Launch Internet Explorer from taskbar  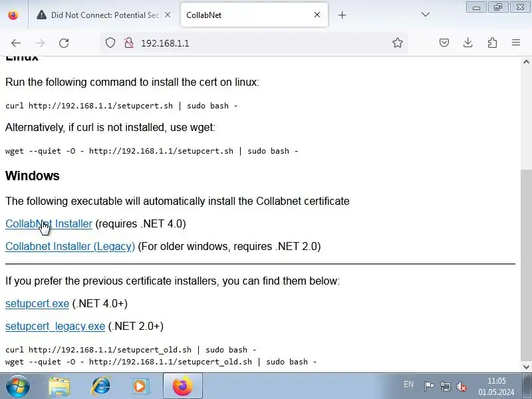click(101, 386)
